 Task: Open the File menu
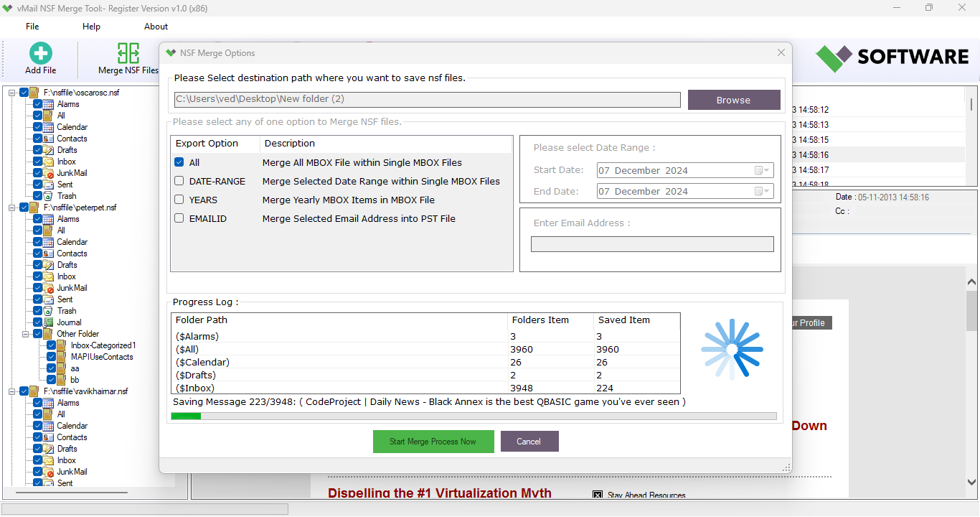32,27
